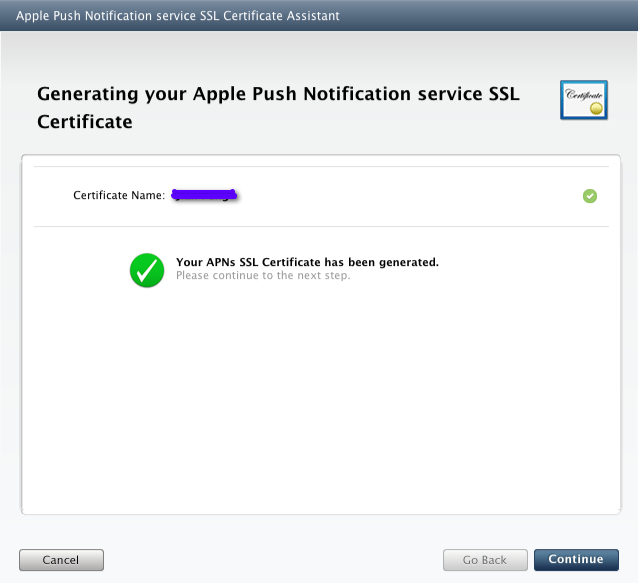The image size is (638, 583).
Task: Click the footer space between Cancel and Go Back
Action: pos(270,560)
